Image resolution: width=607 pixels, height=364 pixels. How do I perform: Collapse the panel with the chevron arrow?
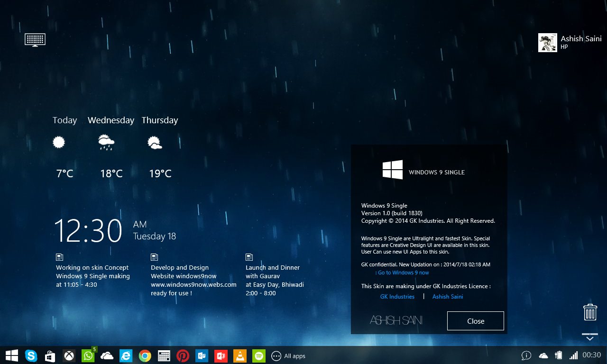[x=589, y=337]
